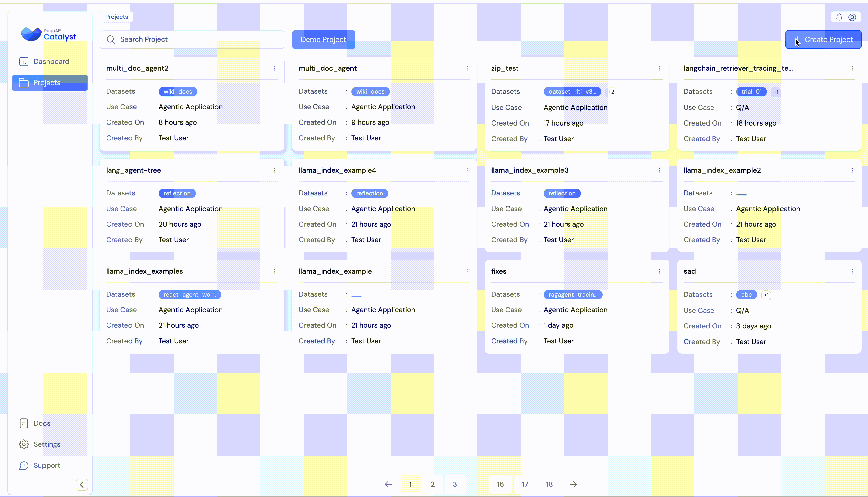Click the Projects breadcrumb
Screen dimensions: 868x497
coord(116,17)
